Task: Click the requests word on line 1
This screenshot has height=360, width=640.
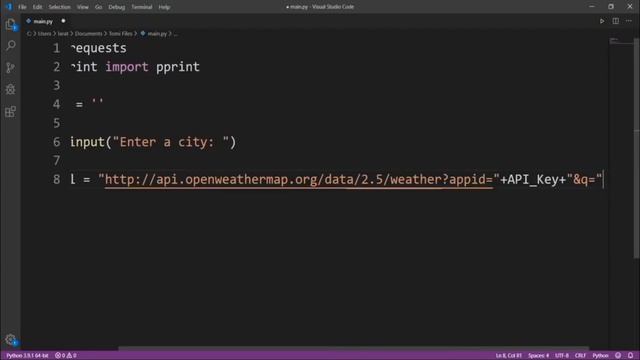Action: click(x=98, y=48)
